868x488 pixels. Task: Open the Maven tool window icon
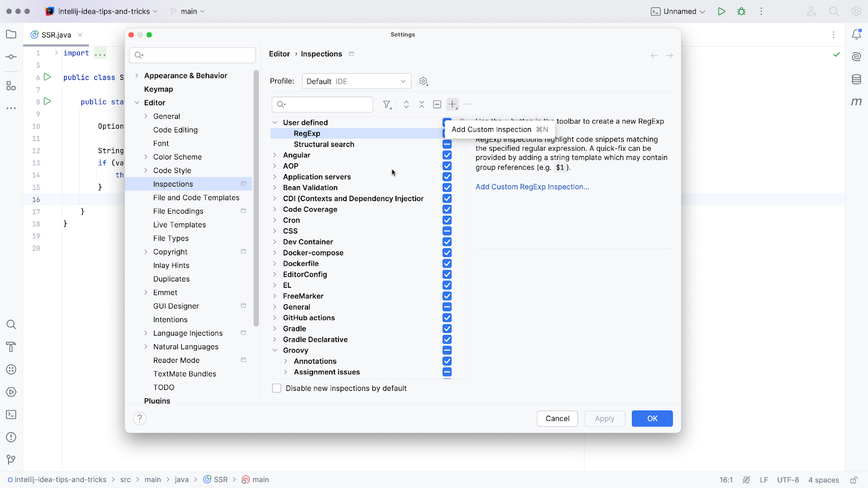tap(857, 102)
